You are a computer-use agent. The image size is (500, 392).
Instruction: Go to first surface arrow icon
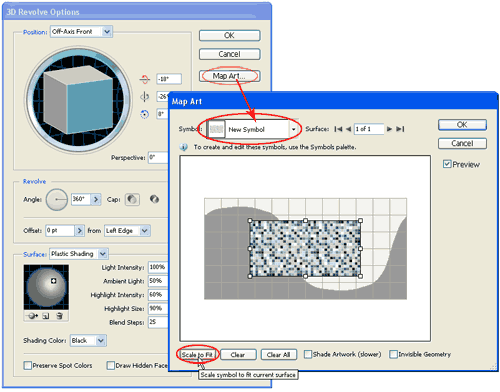point(338,129)
